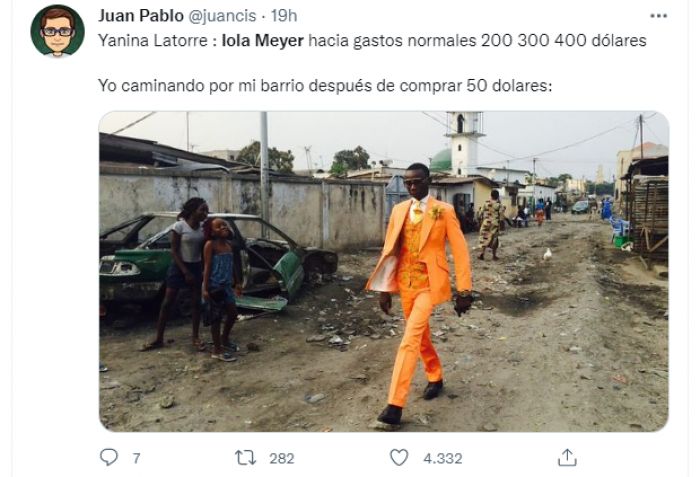Click the white minaret tower in photo
700x477 pixels.
point(464,142)
